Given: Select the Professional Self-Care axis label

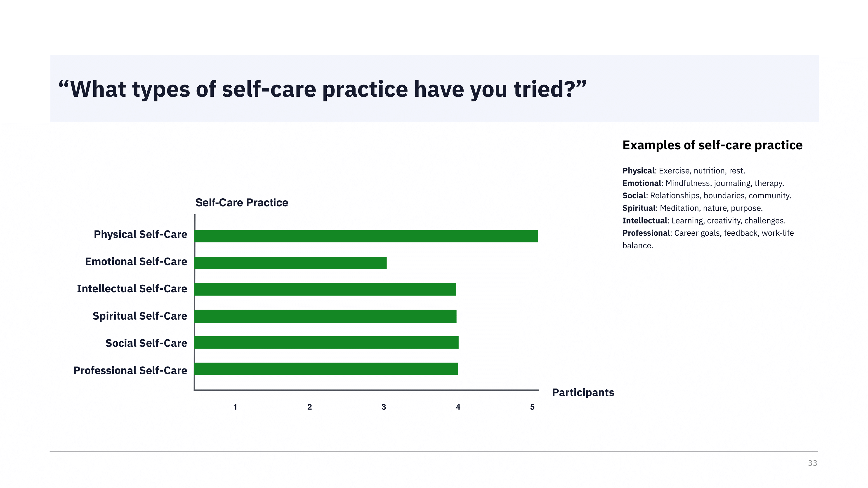Looking at the screenshot, I should coord(130,371).
